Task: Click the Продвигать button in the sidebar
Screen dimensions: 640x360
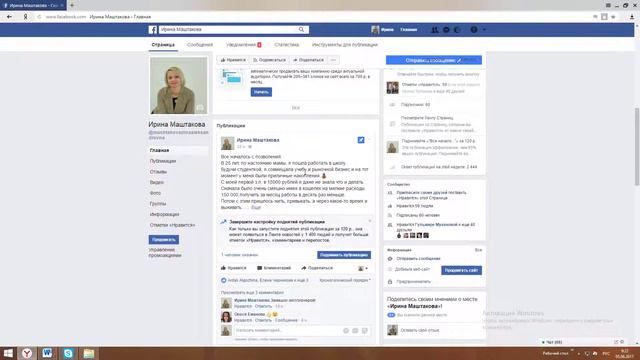Action: pos(164,240)
